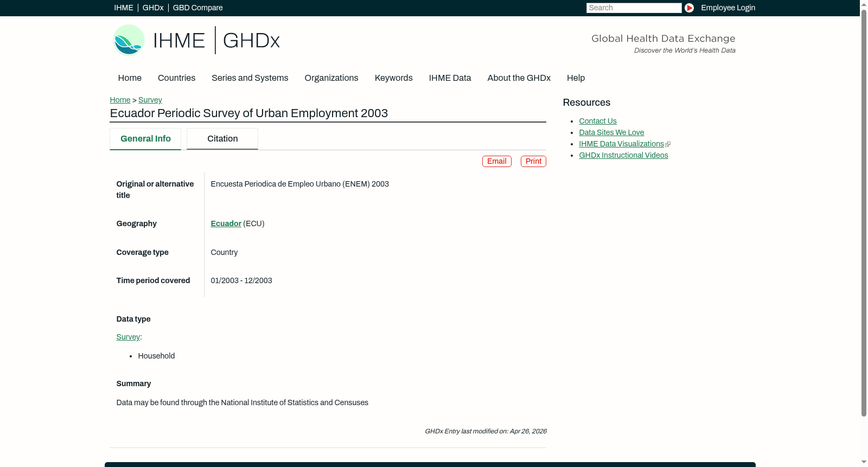This screenshot has width=868, height=467.
Task: Open Data Sites We Love link
Action: [611, 133]
